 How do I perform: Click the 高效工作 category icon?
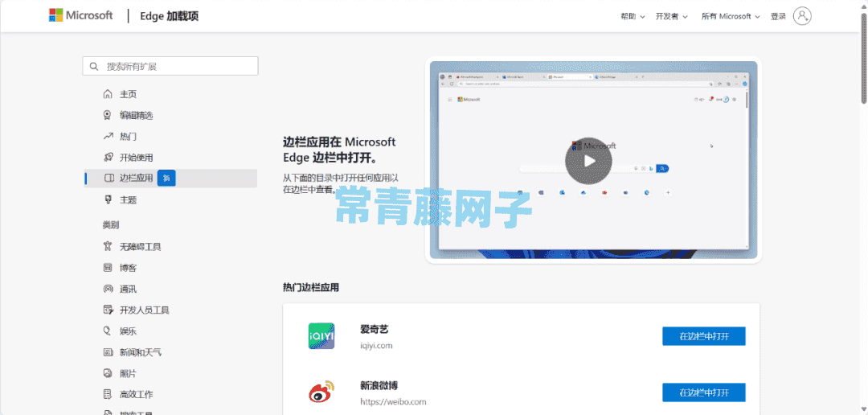pyautogui.click(x=108, y=395)
